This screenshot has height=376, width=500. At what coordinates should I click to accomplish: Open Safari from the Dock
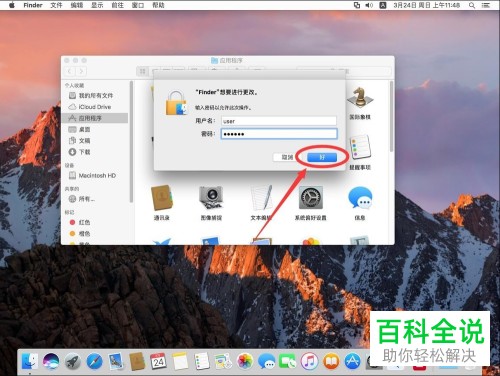coord(94,361)
